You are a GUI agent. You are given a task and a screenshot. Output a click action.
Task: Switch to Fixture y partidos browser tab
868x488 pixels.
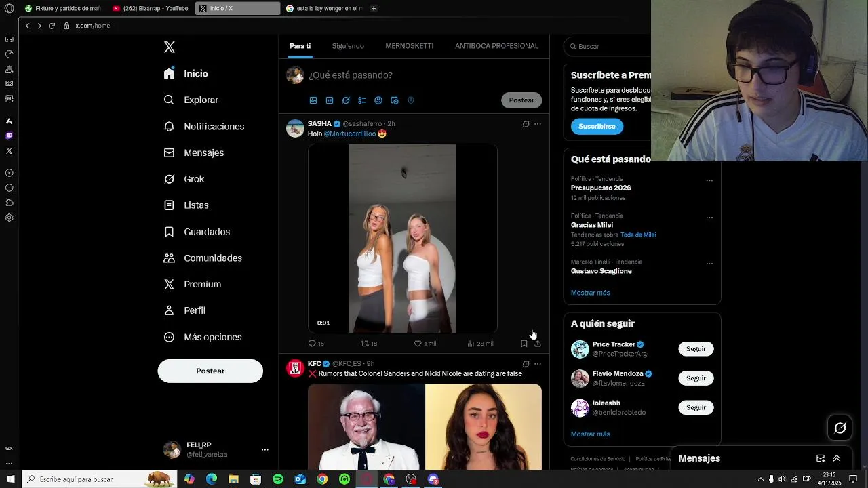(62, 9)
